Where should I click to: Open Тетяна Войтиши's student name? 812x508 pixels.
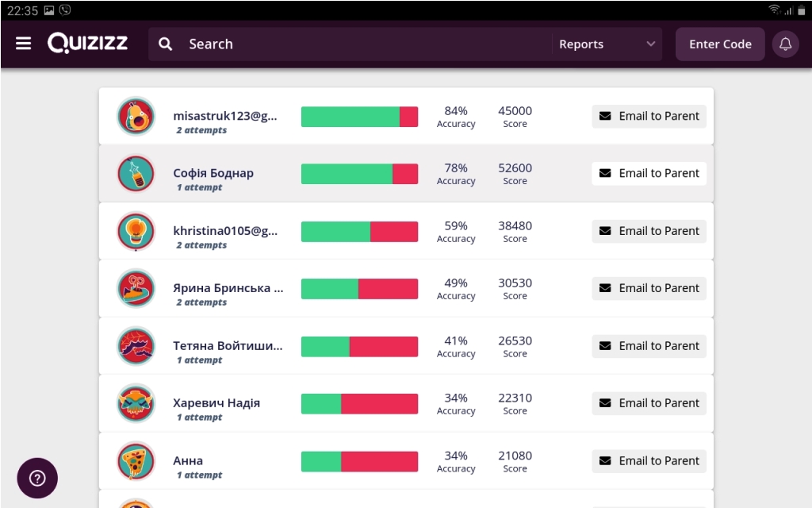pyautogui.click(x=228, y=346)
